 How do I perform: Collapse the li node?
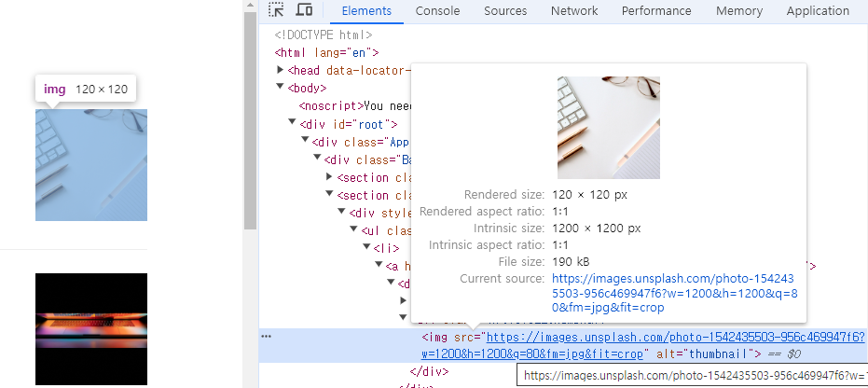[x=365, y=247]
